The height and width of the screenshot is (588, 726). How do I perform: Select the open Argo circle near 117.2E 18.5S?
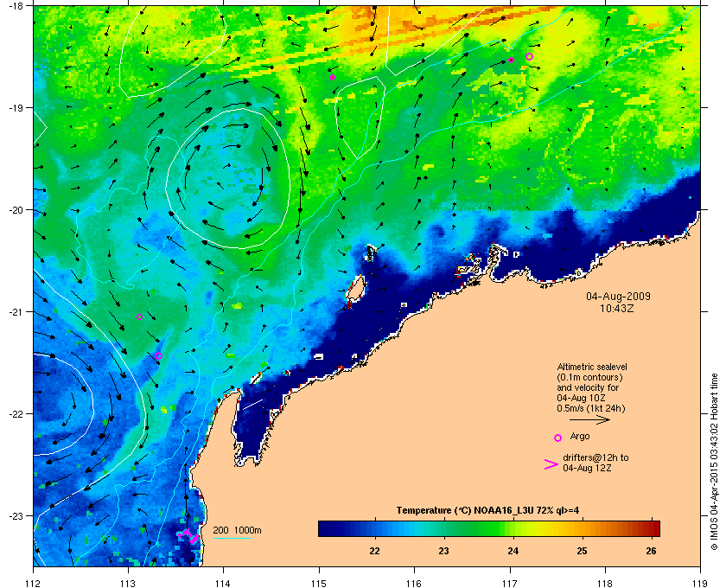pyautogui.click(x=529, y=57)
